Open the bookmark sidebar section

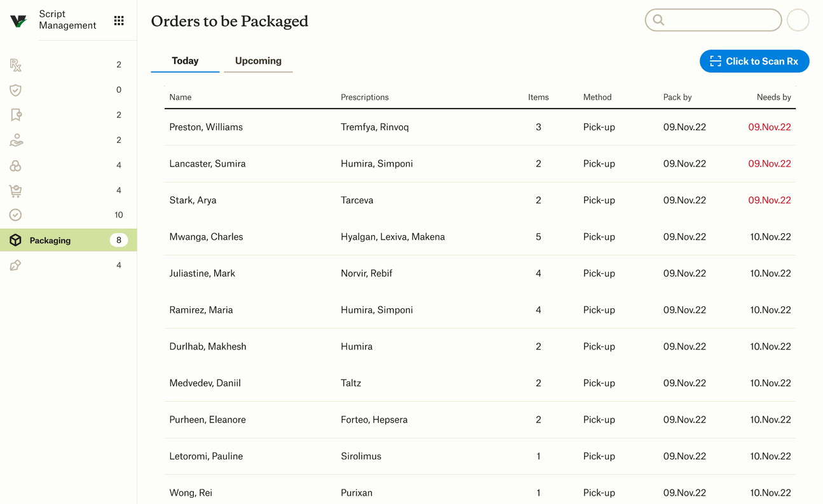pyautogui.click(x=16, y=115)
